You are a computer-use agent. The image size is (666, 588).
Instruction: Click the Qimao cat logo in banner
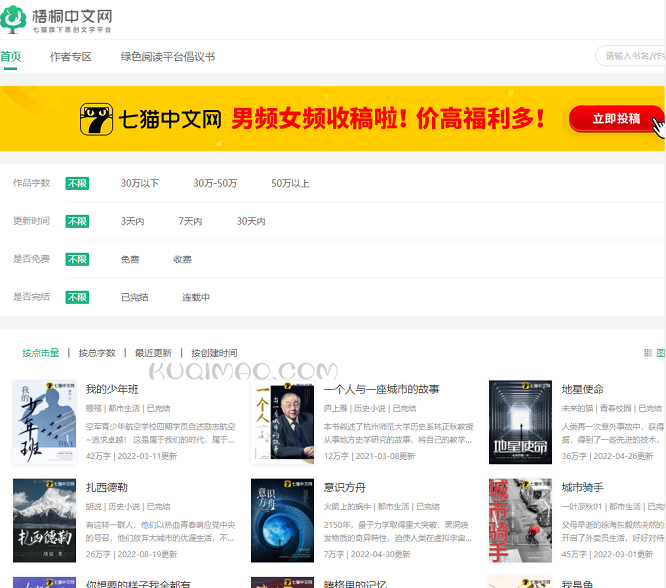(x=96, y=119)
